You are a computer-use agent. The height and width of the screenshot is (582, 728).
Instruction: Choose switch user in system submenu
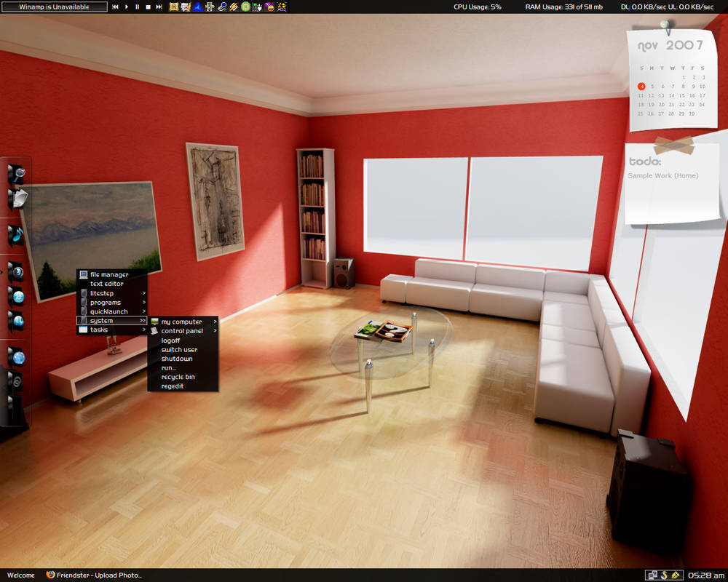[x=183, y=349]
